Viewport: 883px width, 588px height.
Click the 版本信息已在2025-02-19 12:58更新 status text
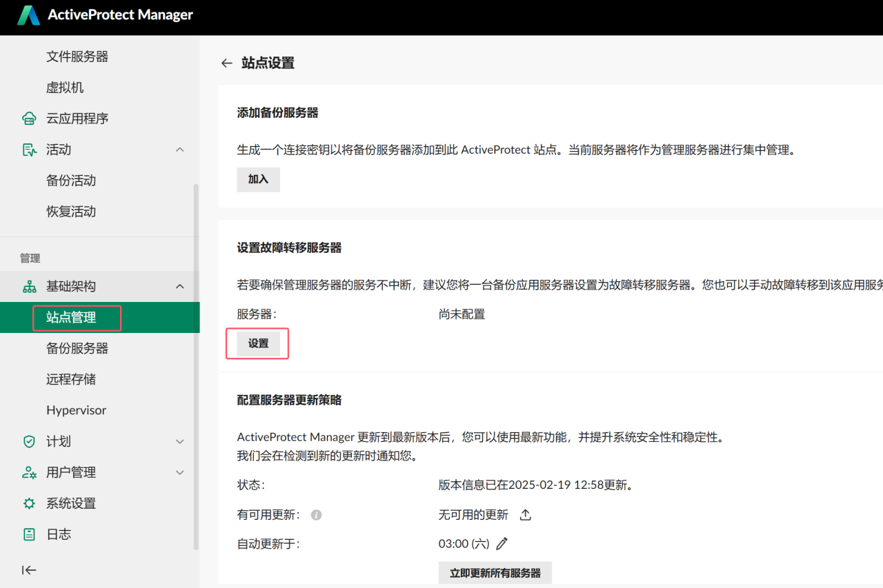click(x=536, y=485)
